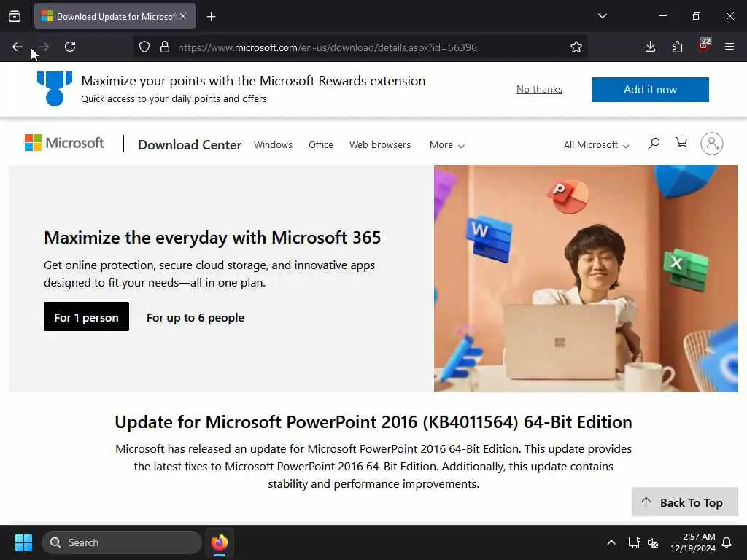The width and height of the screenshot is (747, 560).
Task: View site security padlock info
Action: [165, 47]
